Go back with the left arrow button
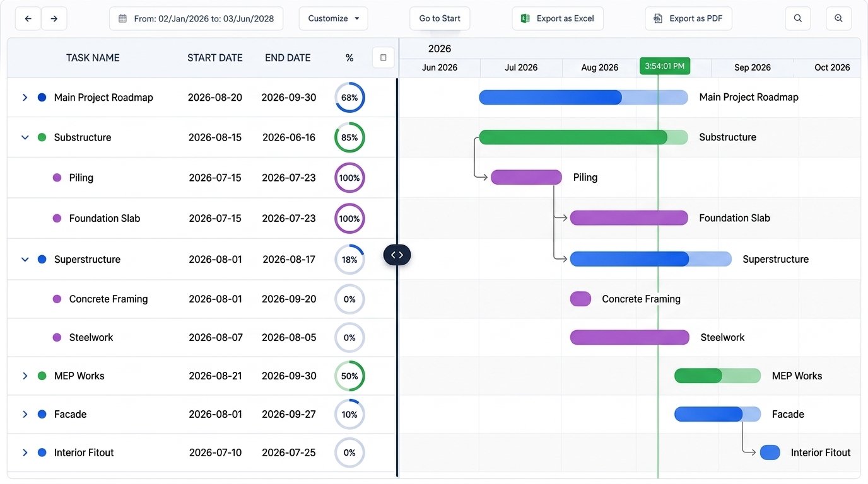Image resolution: width=868 pixels, height=484 pixels. [28, 19]
